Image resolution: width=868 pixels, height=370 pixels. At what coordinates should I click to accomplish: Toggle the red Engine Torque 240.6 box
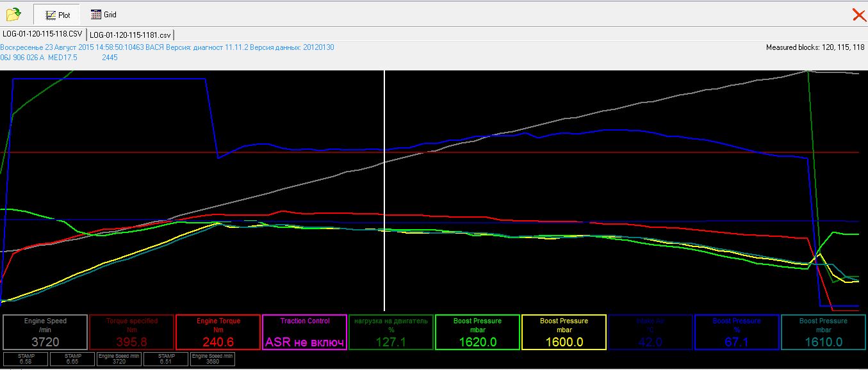tap(218, 332)
